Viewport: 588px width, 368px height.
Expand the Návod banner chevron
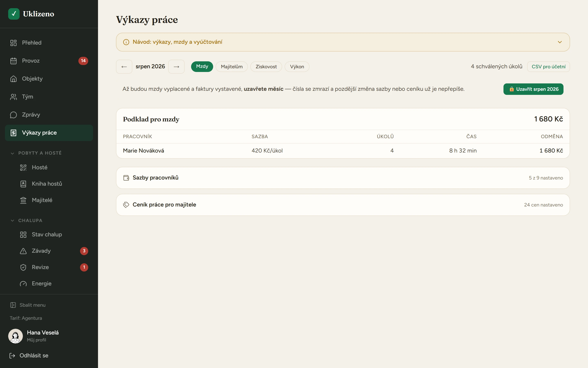tap(560, 42)
